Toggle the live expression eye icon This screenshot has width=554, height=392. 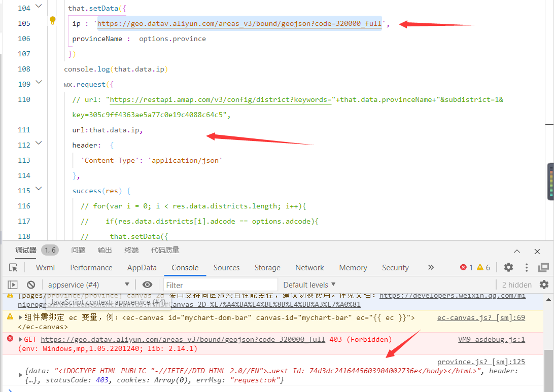click(x=147, y=284)
